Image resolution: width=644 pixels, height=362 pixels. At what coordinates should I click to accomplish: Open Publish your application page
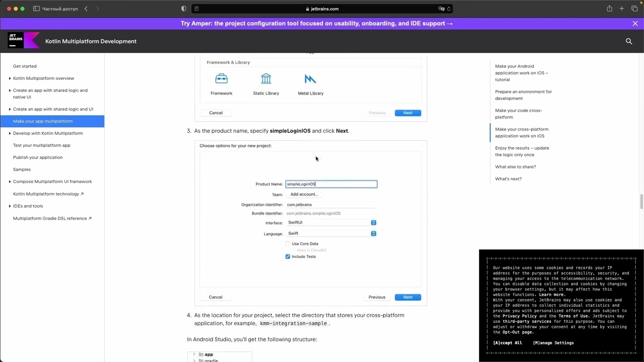(x=38, y=157)
